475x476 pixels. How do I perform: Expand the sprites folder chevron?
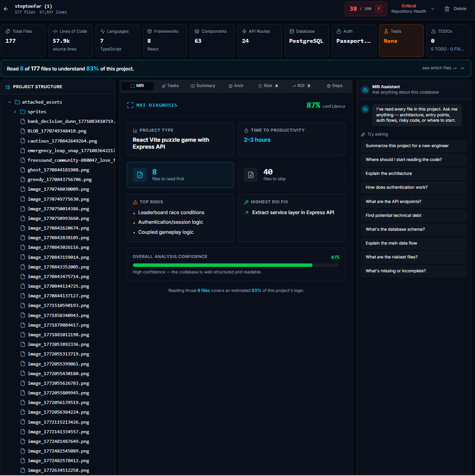(x=15, y=112)
